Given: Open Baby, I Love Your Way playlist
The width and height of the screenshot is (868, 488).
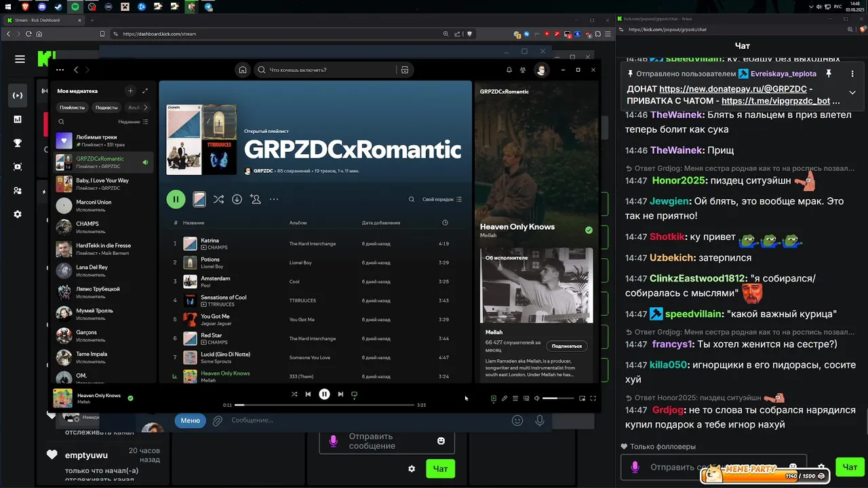Looking at the screenshot, I should [104, 184].
